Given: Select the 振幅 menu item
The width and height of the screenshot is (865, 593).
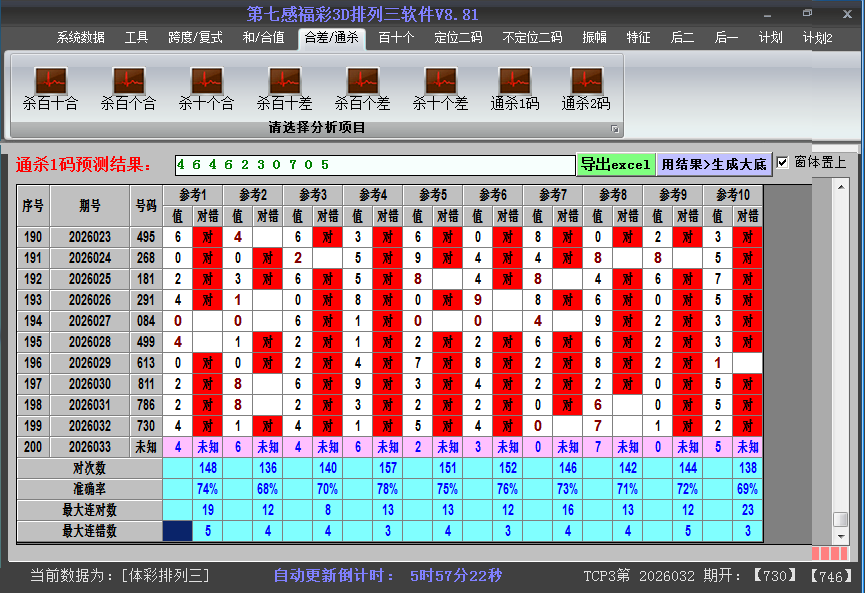Looking at the screenshot, I should (594, 38).
